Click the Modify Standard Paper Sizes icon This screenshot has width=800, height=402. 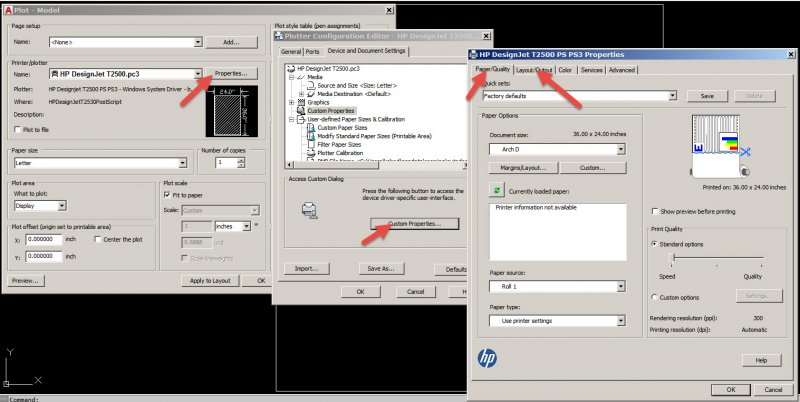[311, 136]
